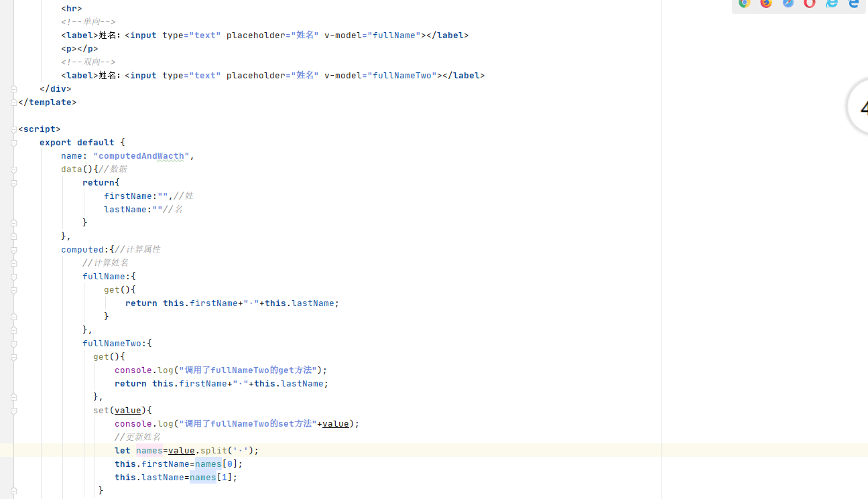This screenshot has width=868, height=499.
Task: Collapse fold marker at closing </div> line
Action: (13, 89)
